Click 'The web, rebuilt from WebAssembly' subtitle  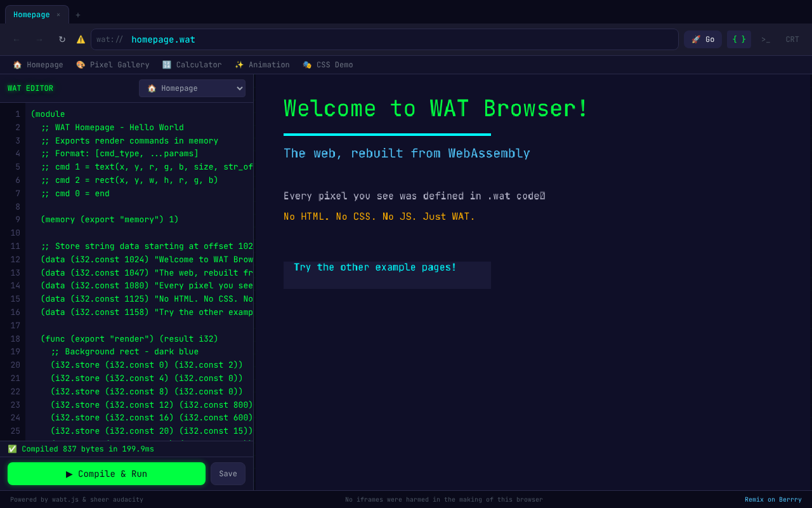point(407,153)
